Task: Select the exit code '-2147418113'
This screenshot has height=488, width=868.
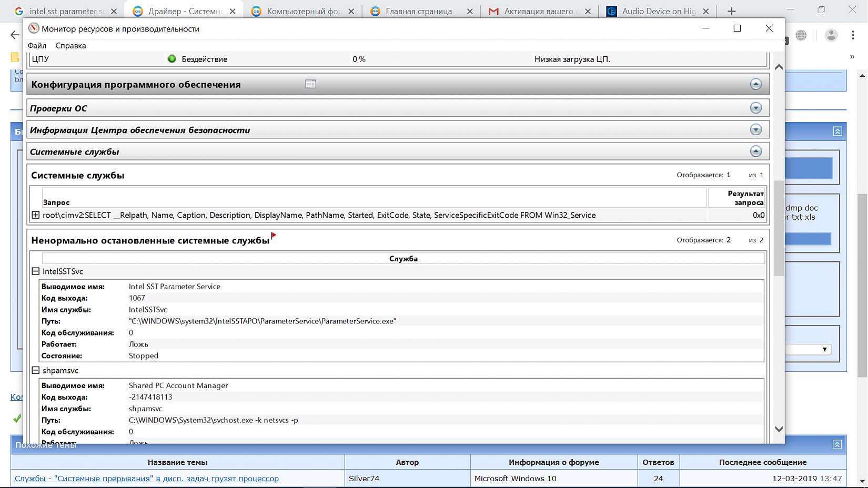Action: tap(150, 397)
